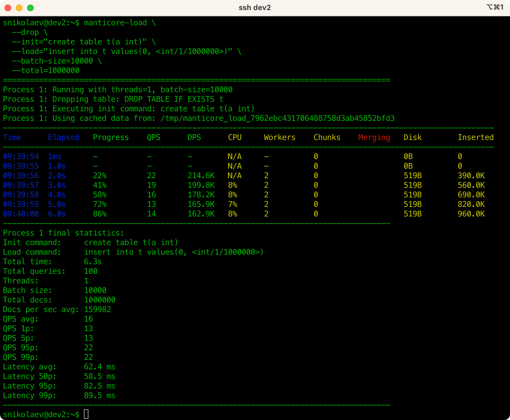The height and width of the screenshot is (420, 510).
Task: Click the '1ms' elapsed value
Action: coord(55,157)
